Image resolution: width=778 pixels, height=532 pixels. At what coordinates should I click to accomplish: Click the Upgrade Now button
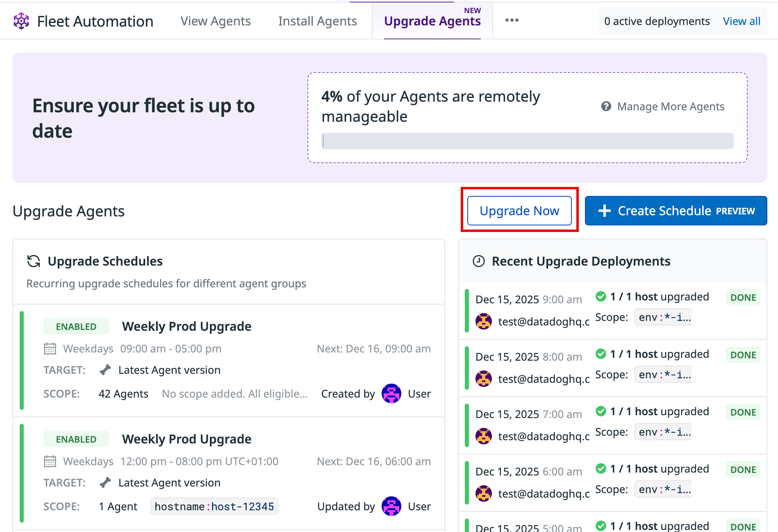[519, 211]
